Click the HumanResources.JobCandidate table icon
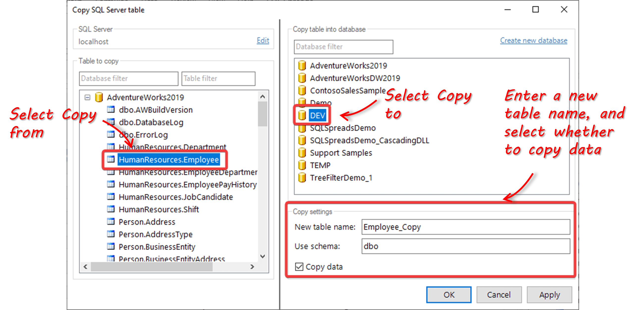644x310 pixels. click(x=111, y=197)
